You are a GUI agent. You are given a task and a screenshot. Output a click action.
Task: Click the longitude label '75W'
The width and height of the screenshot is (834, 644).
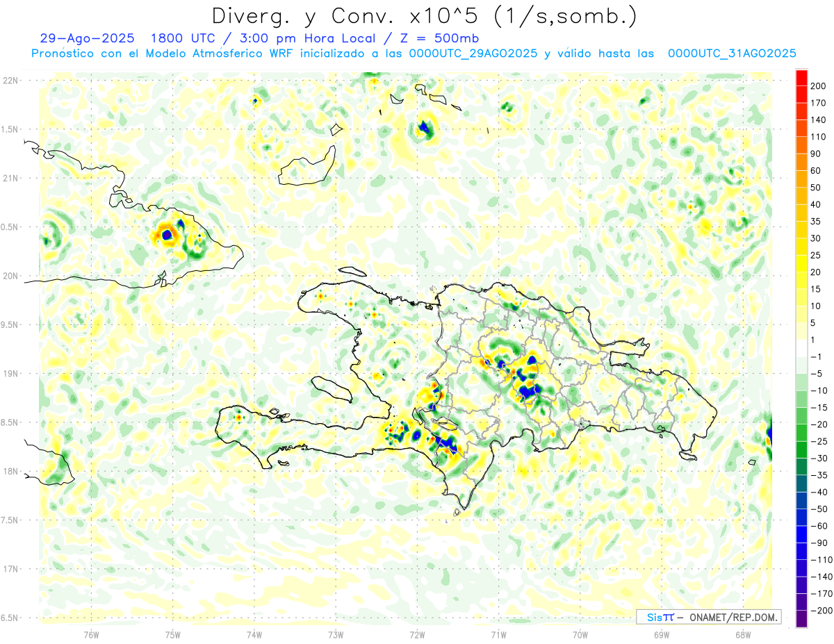(173, 634)
